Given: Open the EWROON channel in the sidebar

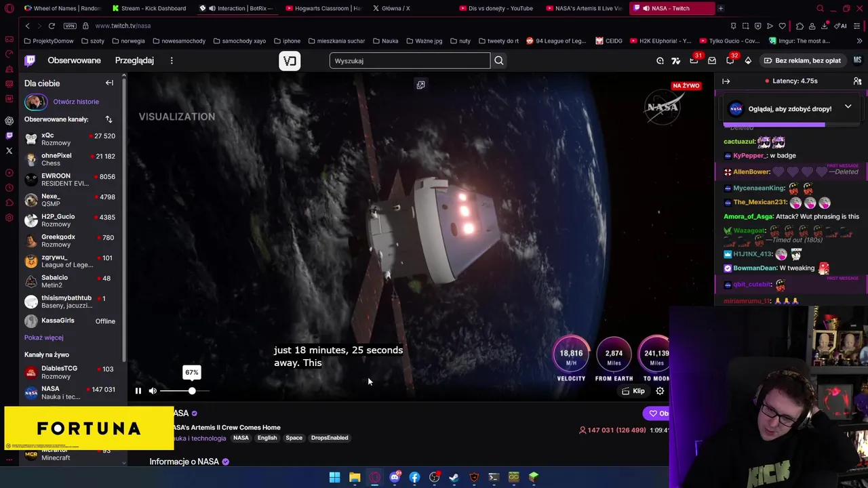Looking at the screenshot, I should point(71,180).
